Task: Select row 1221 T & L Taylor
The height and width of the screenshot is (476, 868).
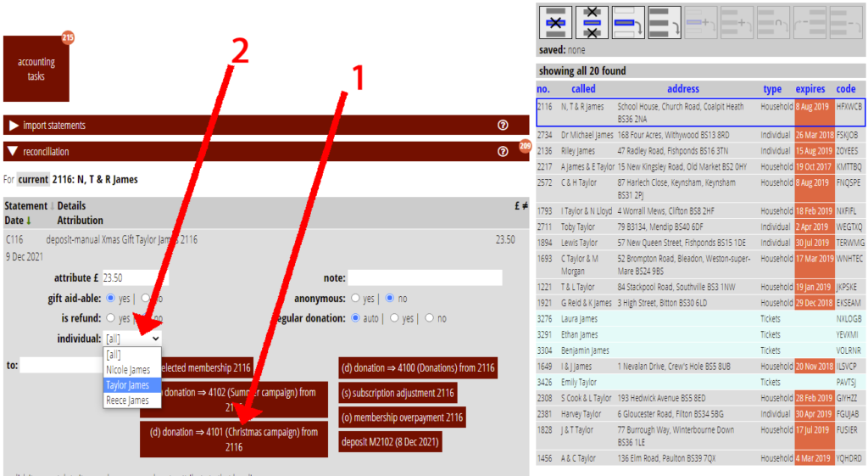Action: 700,287
